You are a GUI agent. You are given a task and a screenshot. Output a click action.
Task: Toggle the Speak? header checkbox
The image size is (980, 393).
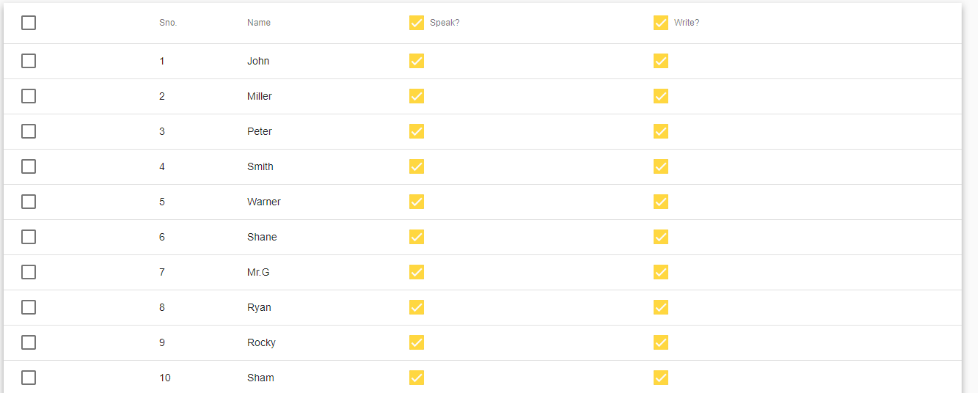click(417, 23)
